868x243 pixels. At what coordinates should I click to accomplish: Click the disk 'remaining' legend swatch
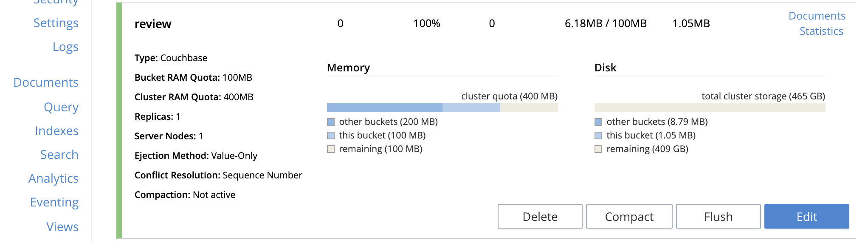point(598,149)
